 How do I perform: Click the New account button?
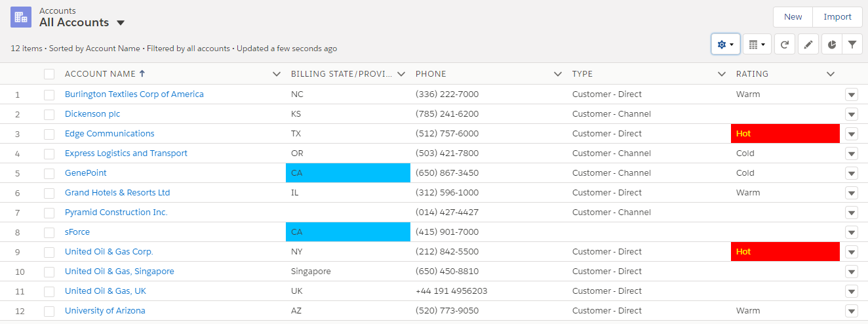[x=793, y=17]
